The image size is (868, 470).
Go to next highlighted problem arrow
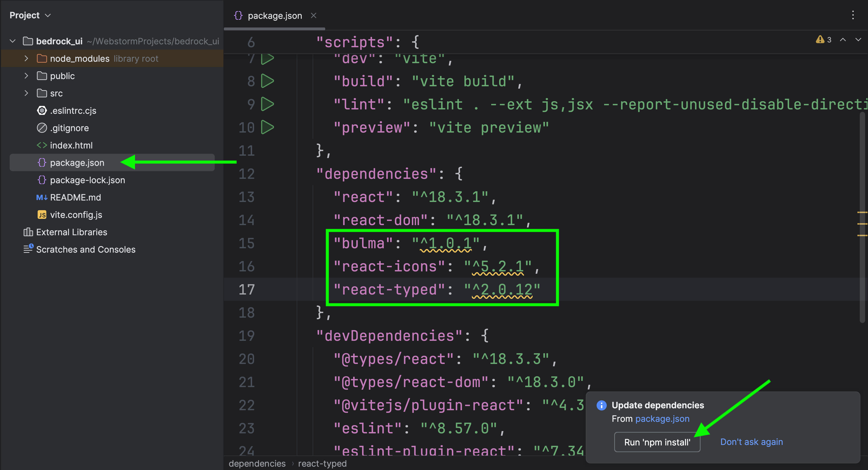tap(858, 40)
